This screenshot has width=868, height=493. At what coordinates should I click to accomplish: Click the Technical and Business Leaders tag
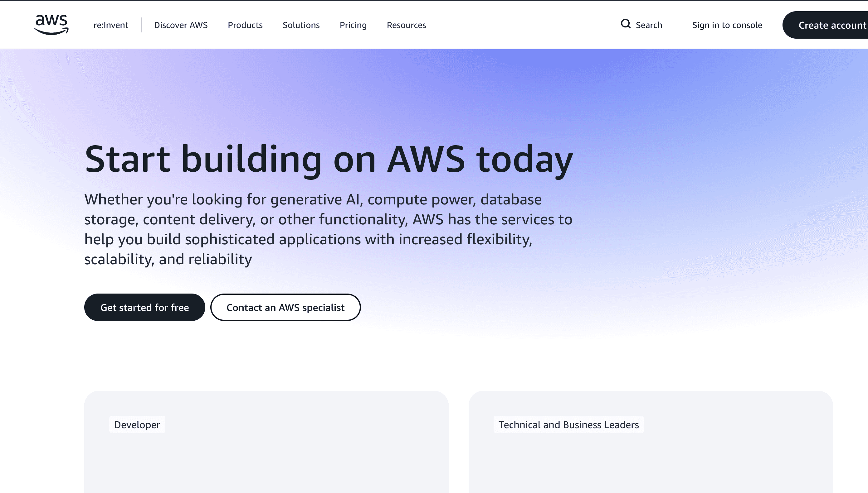568,424
